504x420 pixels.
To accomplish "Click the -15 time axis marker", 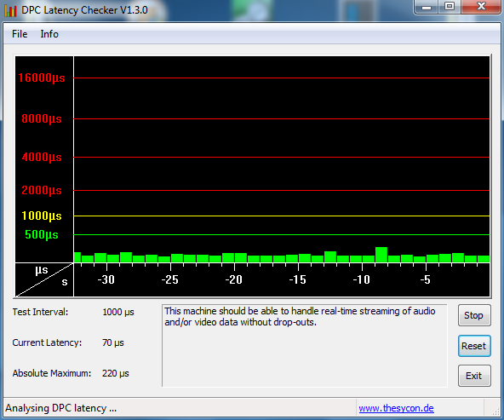I will (x=298, y=279).
